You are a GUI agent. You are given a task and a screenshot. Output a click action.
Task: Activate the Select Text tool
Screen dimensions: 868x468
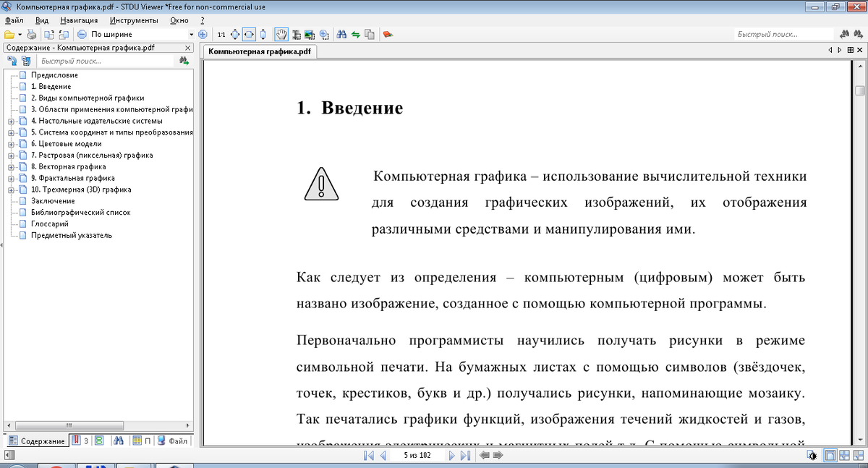(296, 34)
